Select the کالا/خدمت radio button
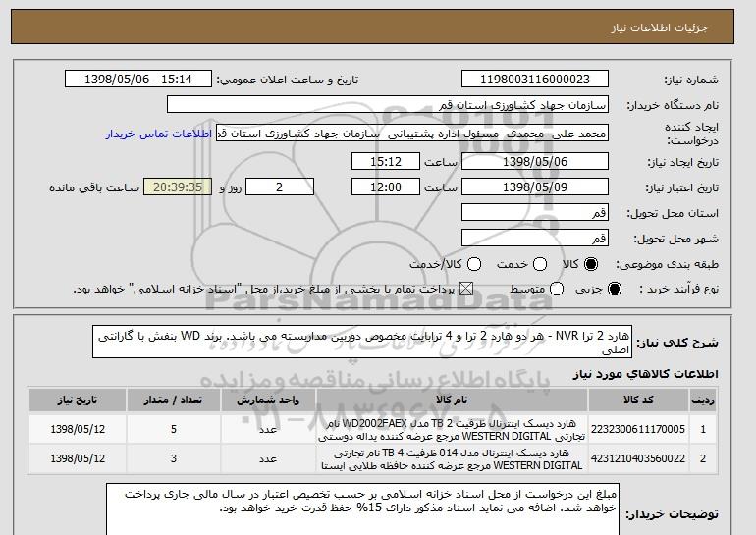This screenshot has width=756, height=535. pyautogui.click(x=474, y=264)
